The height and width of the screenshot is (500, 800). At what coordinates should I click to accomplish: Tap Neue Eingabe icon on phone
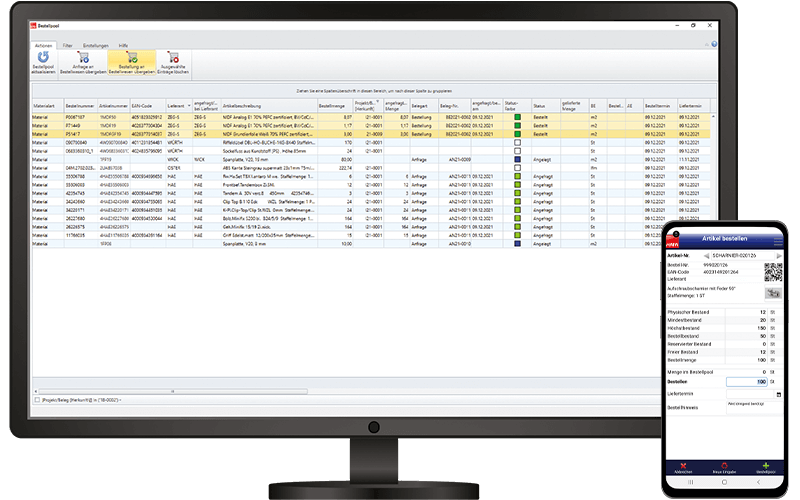coord(724,466)
